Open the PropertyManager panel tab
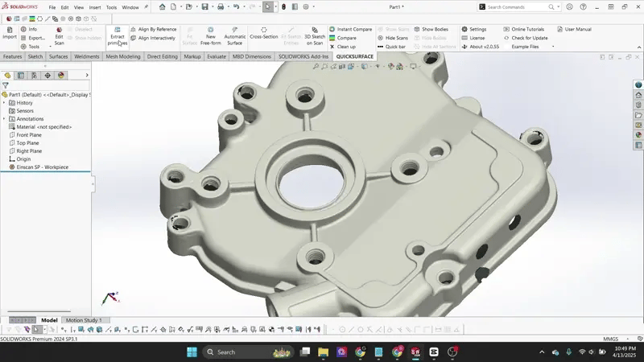This screenshot has height=362, width=644. click(x=21, y=75)
